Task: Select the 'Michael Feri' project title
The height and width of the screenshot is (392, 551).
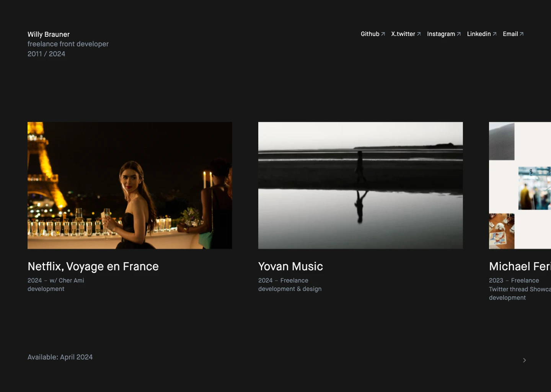Action: (520, 266)
